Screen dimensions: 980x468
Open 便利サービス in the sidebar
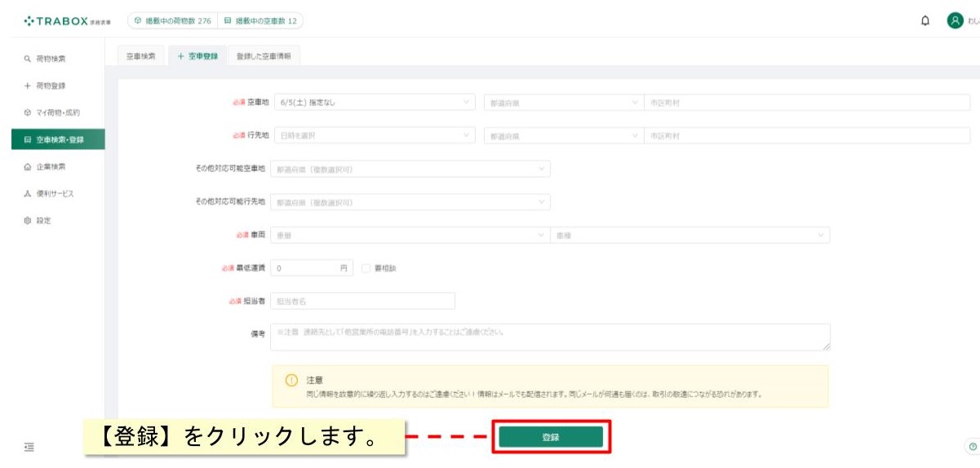click(x=52, y=193)
